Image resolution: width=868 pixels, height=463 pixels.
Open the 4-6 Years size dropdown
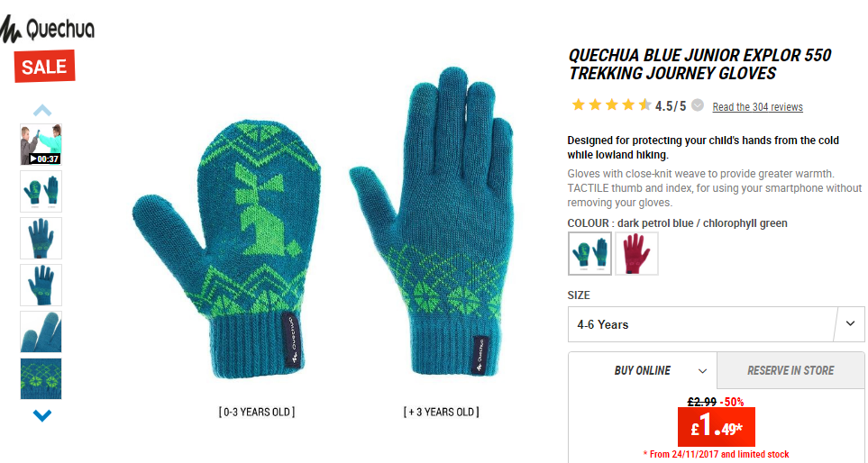716,324
